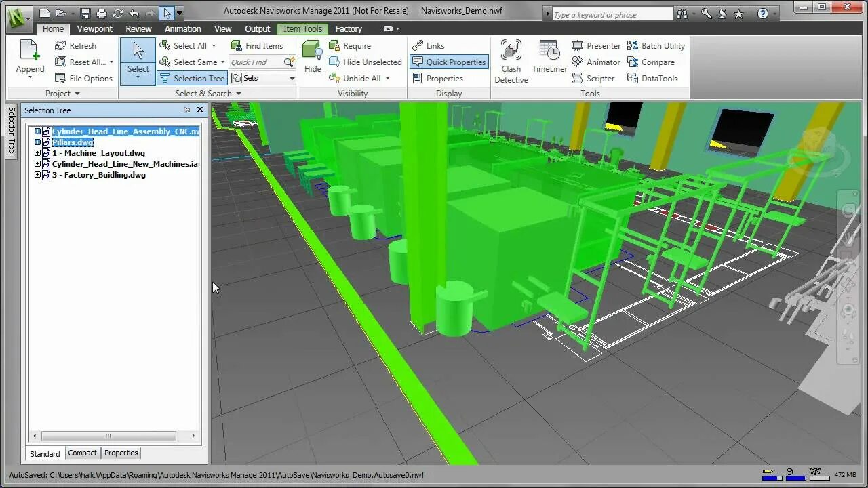The image size is (868, 488).
Task: Switch to the Home ribbon tab
Action: (53, 28)
